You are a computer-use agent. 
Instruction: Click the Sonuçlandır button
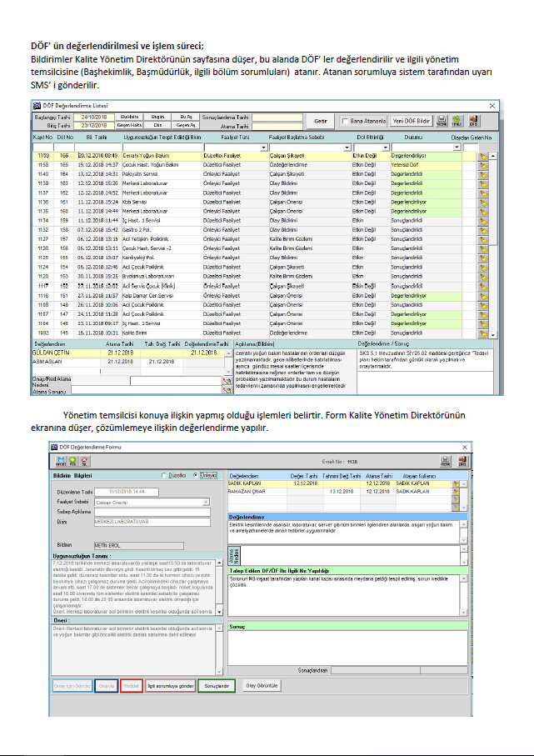(x=217, y=686)
